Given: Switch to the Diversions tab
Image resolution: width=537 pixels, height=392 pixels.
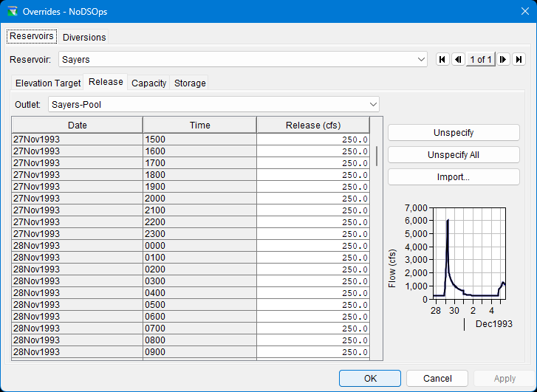Looking at the screenshot, I should 84,37.
